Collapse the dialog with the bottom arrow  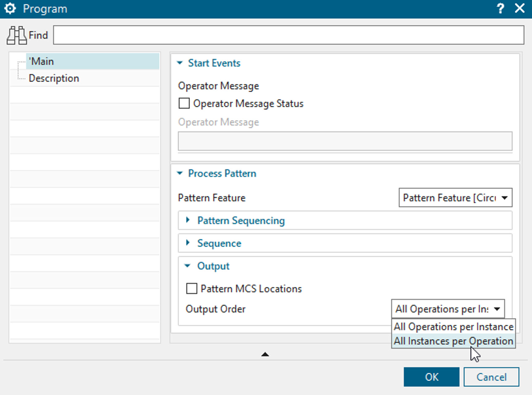(x=265, y=354)
